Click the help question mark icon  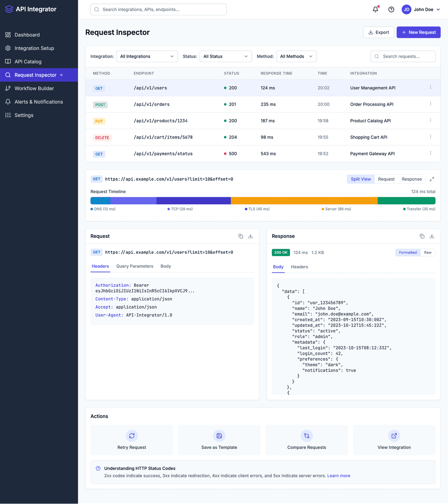pyautogui.click(x=391, y=9)
